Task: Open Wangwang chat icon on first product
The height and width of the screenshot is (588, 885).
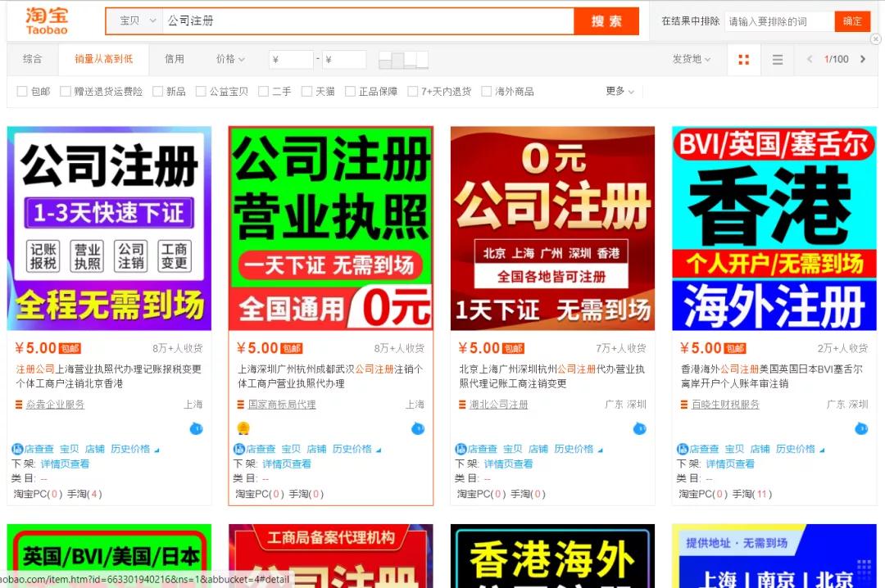Action: tap(196, 428)
